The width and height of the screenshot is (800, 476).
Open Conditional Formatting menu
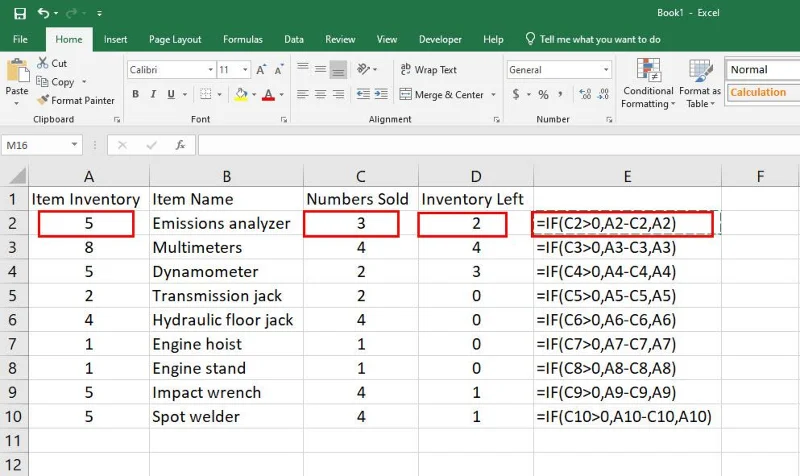coord(648,83)
